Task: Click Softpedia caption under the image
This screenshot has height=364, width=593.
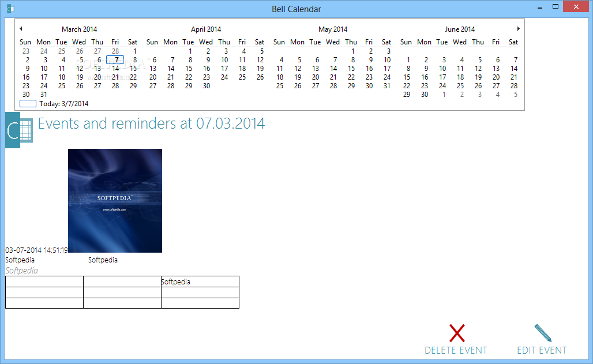Action: [103, 260]
